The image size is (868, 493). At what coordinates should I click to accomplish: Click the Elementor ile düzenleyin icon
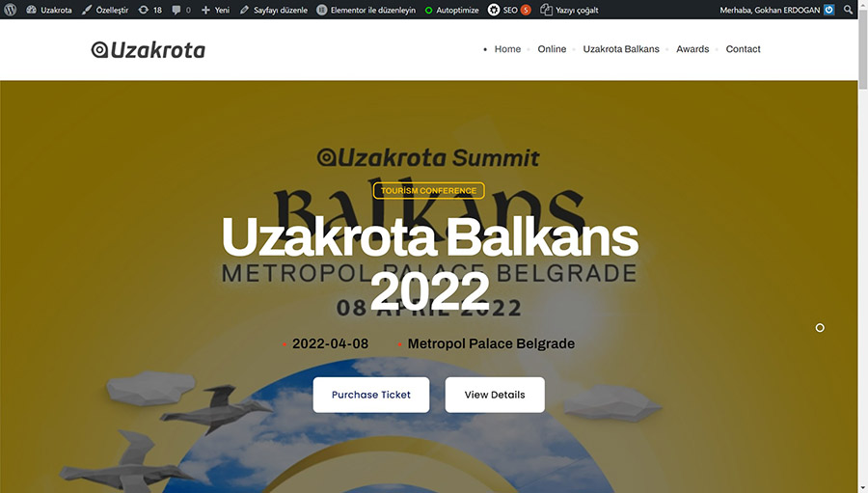point(321,10)
